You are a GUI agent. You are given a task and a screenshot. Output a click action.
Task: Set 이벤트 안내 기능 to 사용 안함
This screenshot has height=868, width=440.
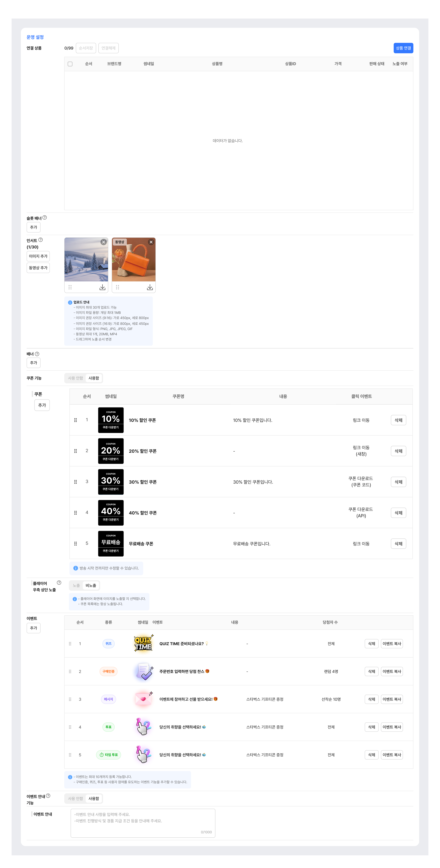[x=75, y=799]
